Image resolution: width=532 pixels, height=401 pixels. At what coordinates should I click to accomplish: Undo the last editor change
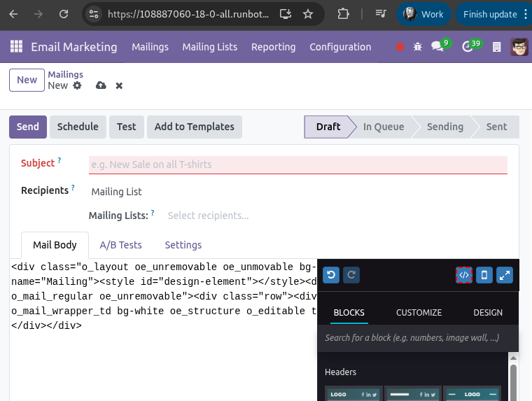[331, 275]
